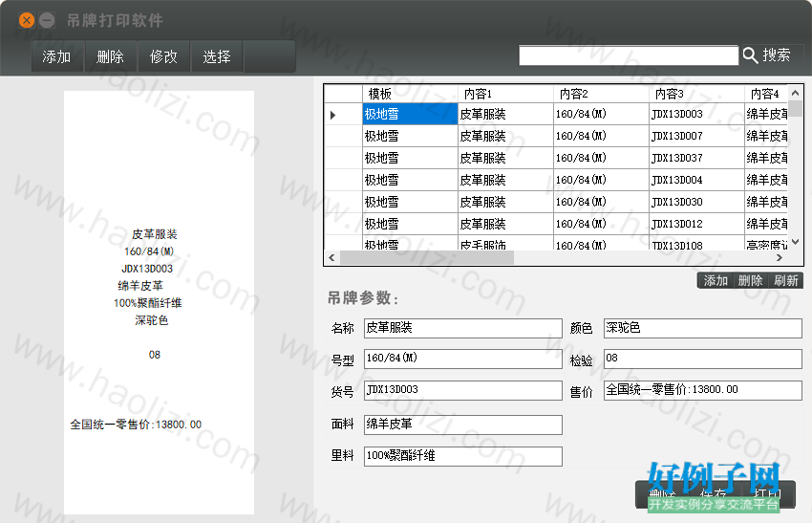Select the cell JDX13D030 in the table
The height and width of the screenshot is (523, 812).
(696, 202)
